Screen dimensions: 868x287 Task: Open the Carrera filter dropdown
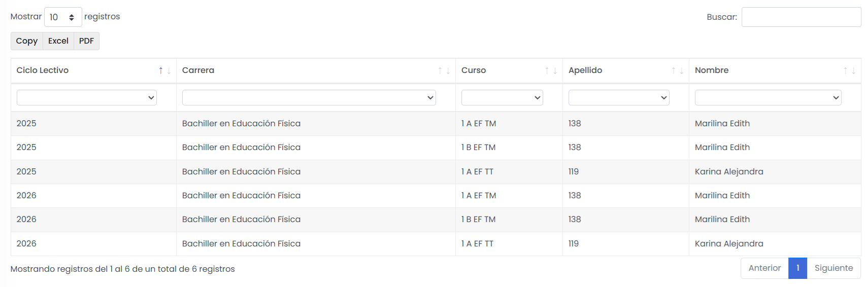coord(309,97)
